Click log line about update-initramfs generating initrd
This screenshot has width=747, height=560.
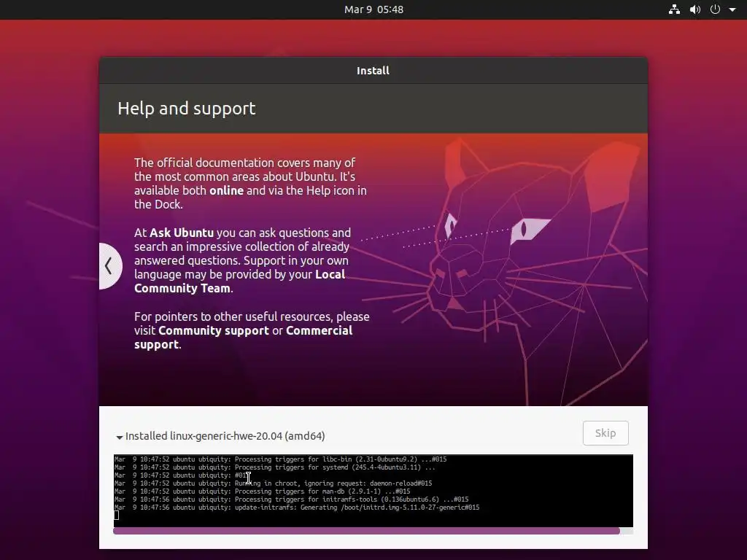click(x=297, y=507)
